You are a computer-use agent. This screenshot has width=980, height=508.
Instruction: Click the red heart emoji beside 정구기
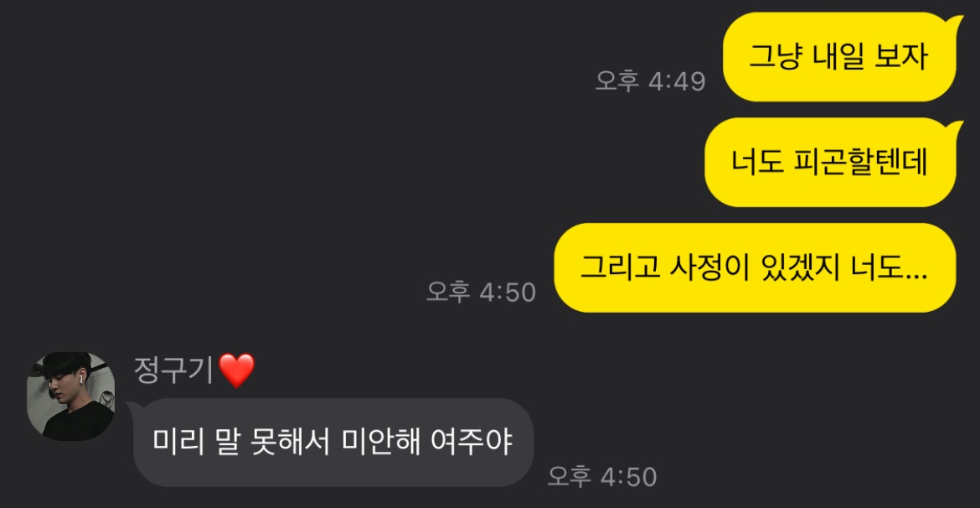tap(238, 371)
